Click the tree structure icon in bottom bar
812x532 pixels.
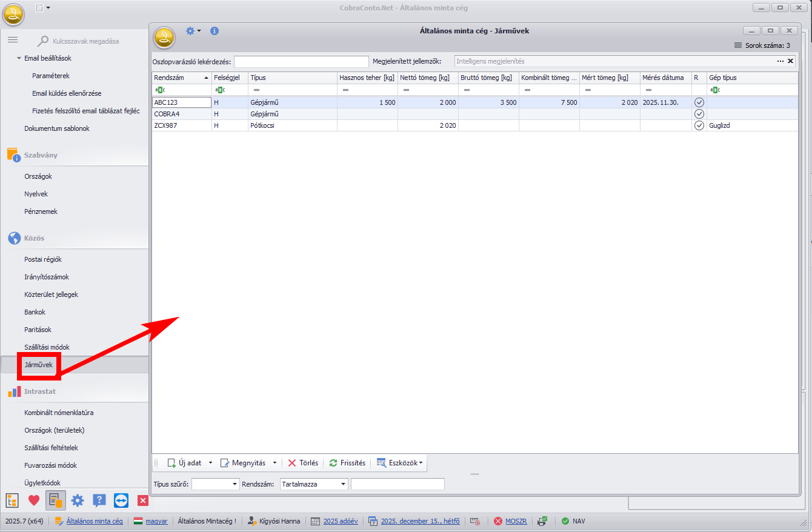click(x=12, y=500)
